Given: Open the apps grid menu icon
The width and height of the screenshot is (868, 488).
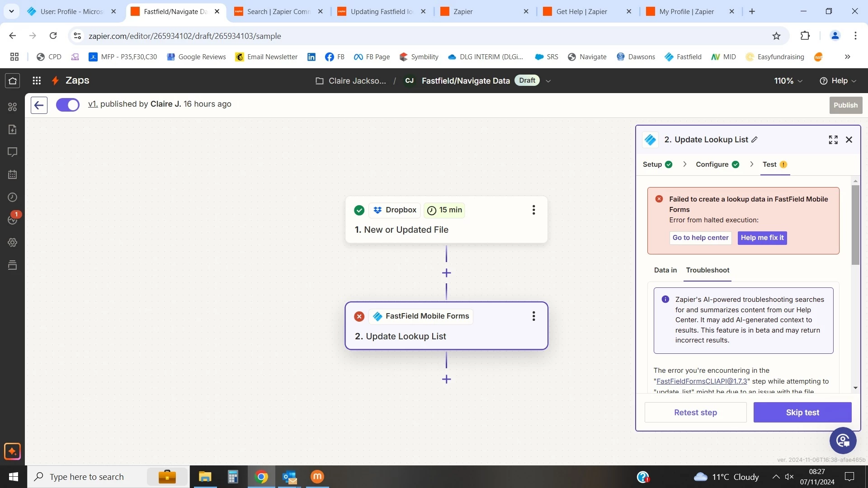Looking at the screenshot, I should (37, 81).
